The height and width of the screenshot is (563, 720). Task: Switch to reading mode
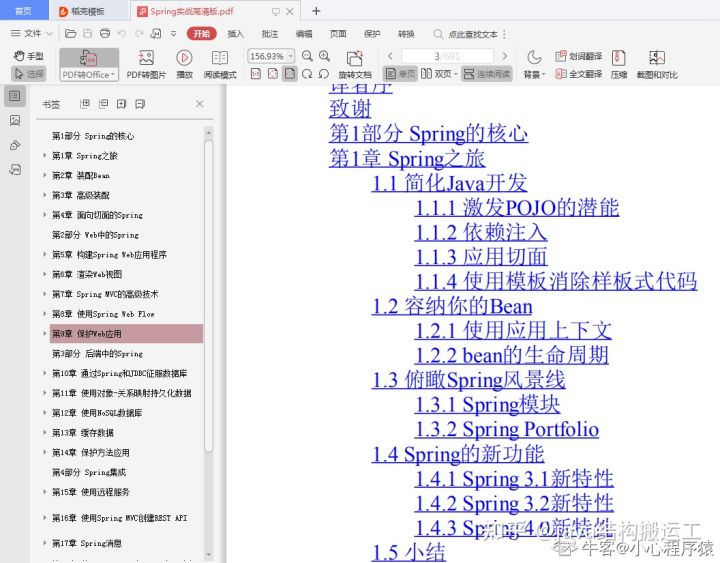click(220, 65)
